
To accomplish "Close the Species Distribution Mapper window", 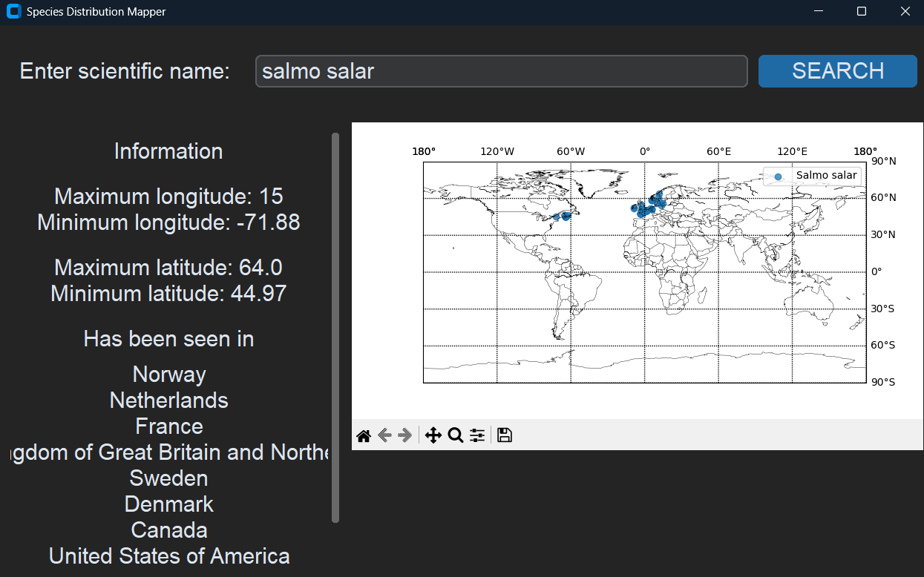I will (905, 12).
